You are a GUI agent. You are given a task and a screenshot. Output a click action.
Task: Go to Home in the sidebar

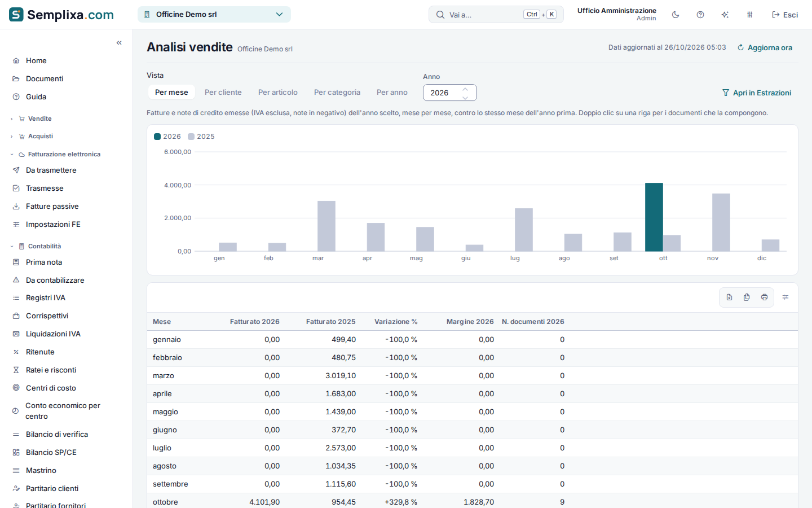click(36, 61)
